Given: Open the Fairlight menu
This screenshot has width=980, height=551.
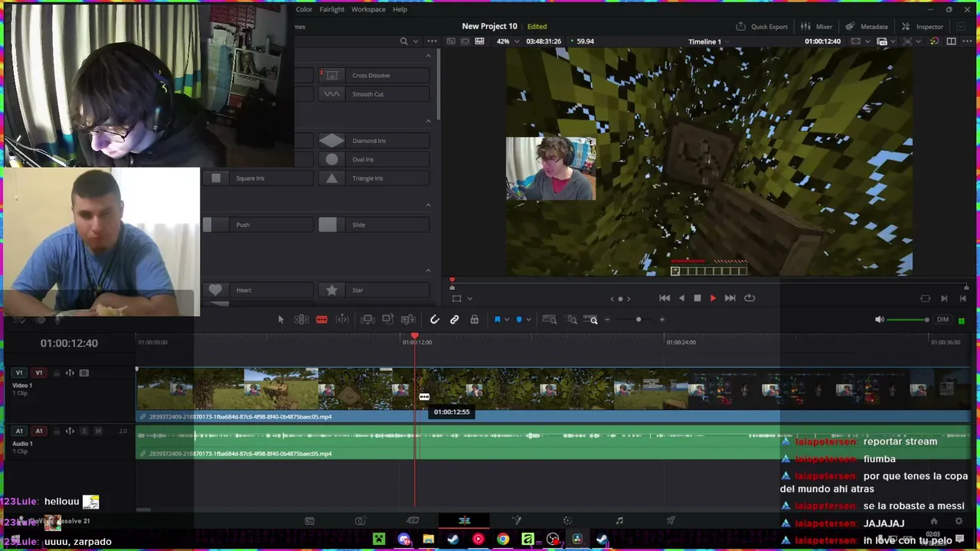Looking at the screenshot, I should pos(332,9).
